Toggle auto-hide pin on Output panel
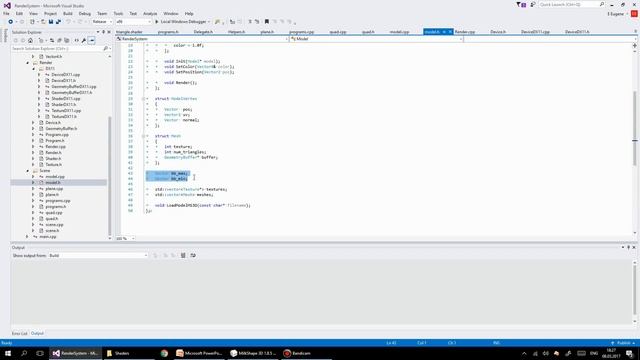The image size is (640, 360). coord(628,247)
